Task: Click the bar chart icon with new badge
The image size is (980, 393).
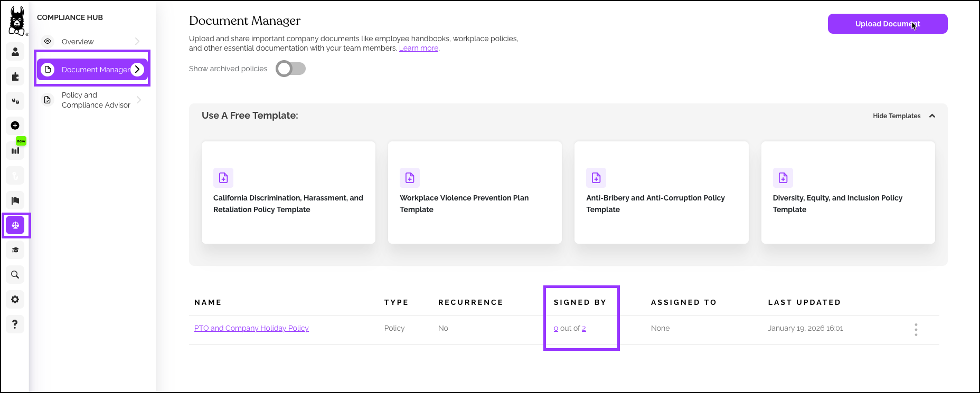Action: [15, 150]
